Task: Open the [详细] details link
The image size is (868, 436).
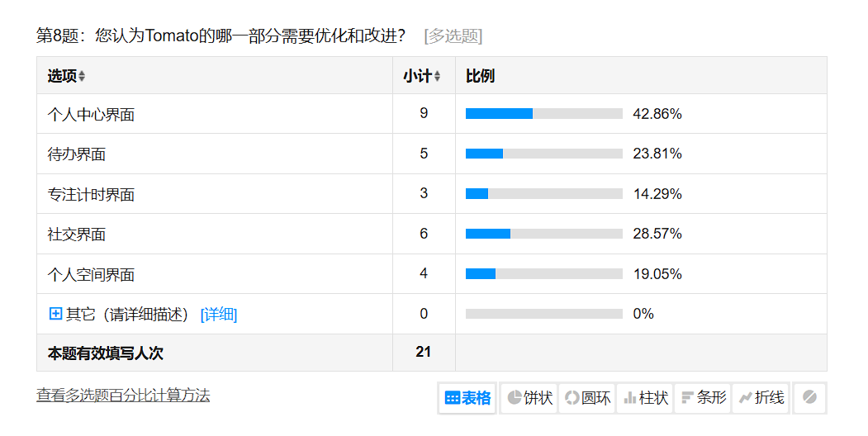Action: point(219,315)
